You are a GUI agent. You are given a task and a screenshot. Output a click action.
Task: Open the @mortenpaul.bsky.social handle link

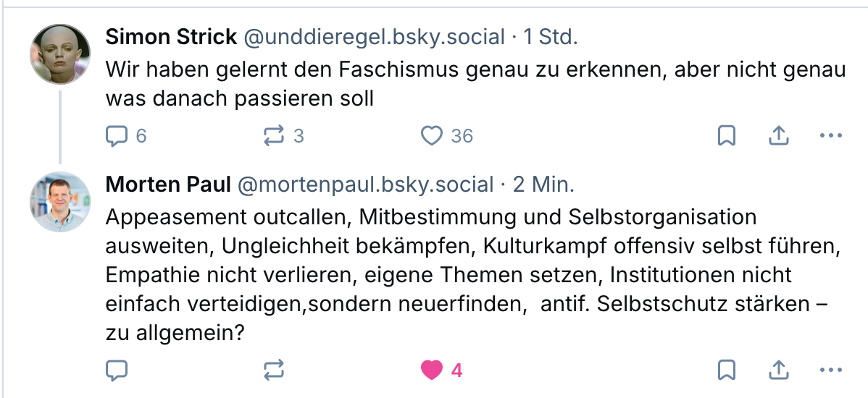[365, 185]
